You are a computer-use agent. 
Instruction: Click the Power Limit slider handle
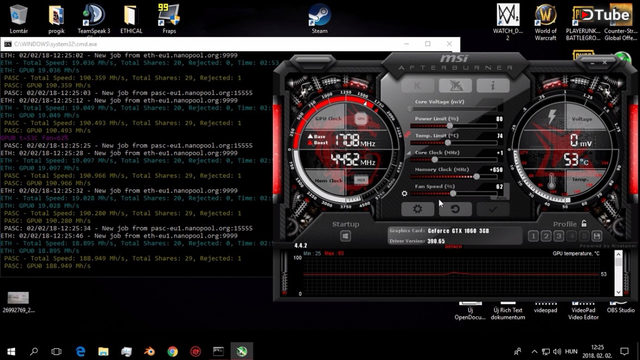click(449, 126)
